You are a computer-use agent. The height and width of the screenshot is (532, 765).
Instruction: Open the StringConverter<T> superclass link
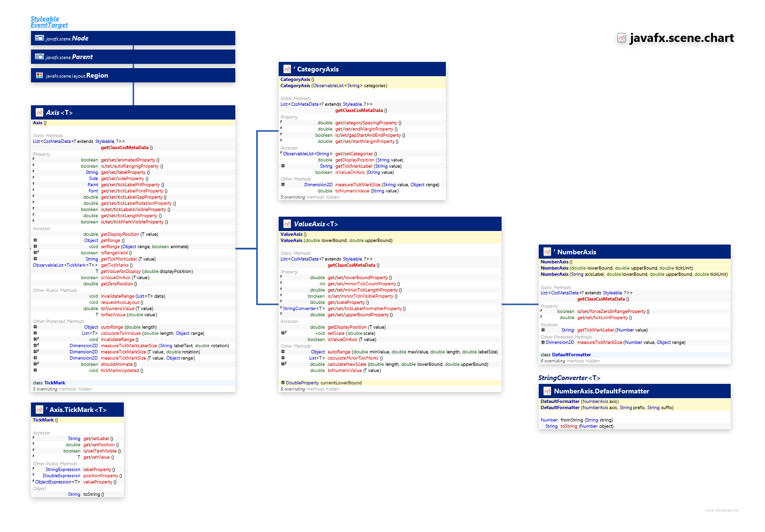pyautogui.click(x=569, y=378)
